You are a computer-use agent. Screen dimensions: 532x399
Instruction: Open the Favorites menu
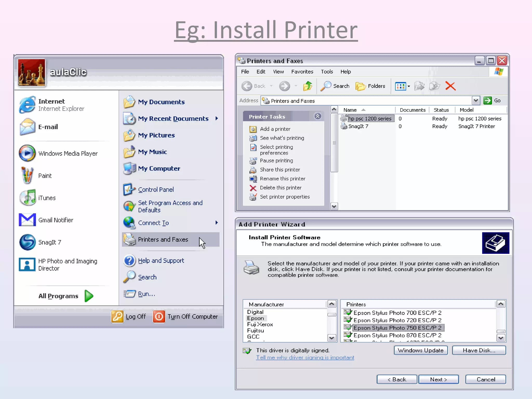pyautogui.click(x=302, y=71)
